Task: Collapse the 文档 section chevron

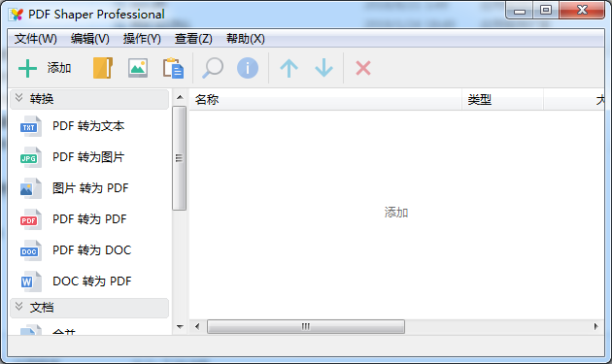Action: [x=18, y=307]
